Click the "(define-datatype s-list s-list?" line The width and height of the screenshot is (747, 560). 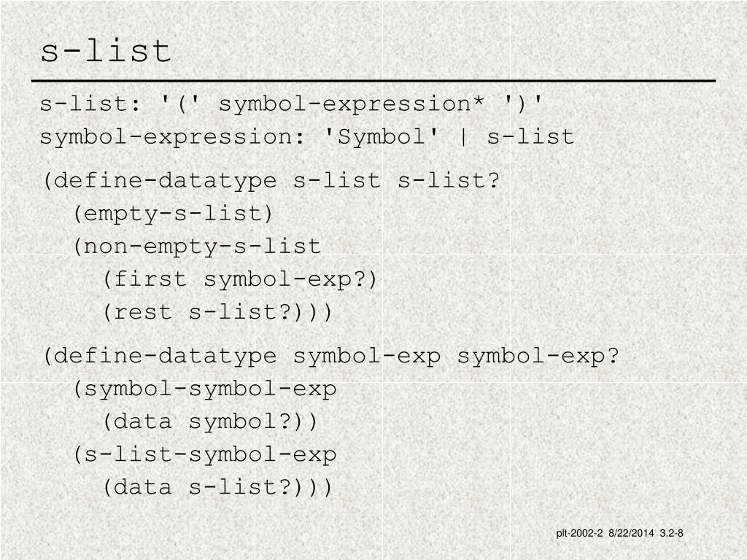point(272,180)
